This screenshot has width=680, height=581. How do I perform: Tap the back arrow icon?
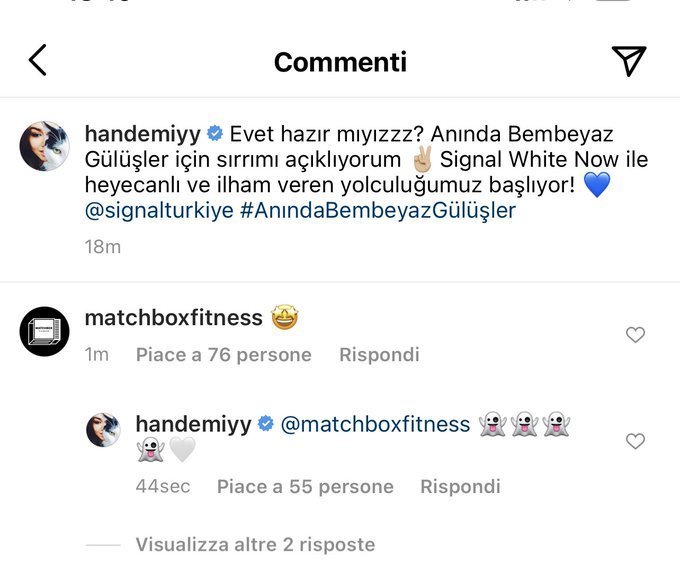(37, 61)
